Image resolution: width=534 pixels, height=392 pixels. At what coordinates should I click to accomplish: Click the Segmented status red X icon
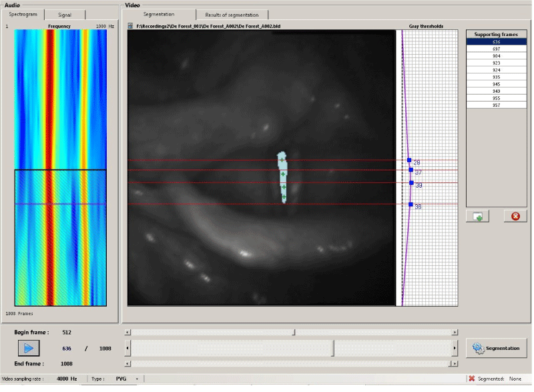(x=472, y=379)
